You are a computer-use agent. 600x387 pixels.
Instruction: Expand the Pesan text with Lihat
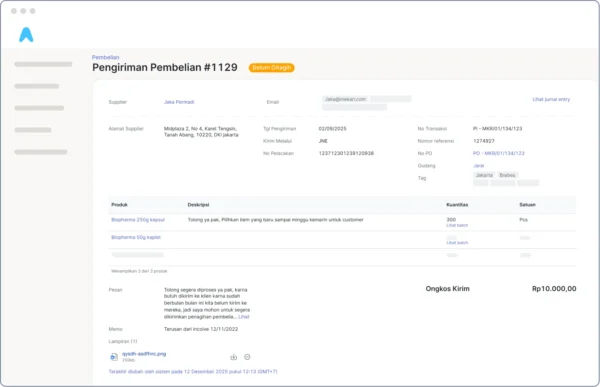pos(244,317)
